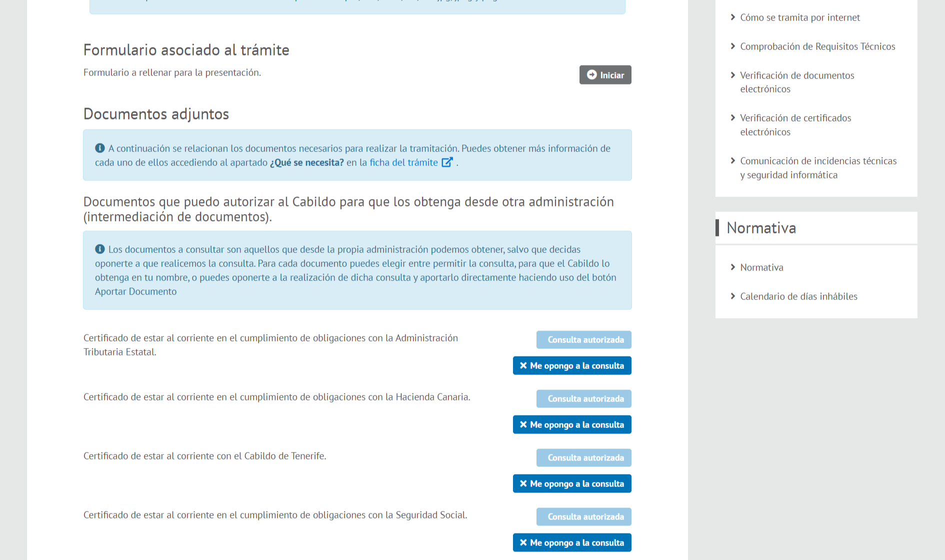Click chevron beside Normativa list item
The height and width of the screenshot is (560, 945).
[x=733, y=267]
